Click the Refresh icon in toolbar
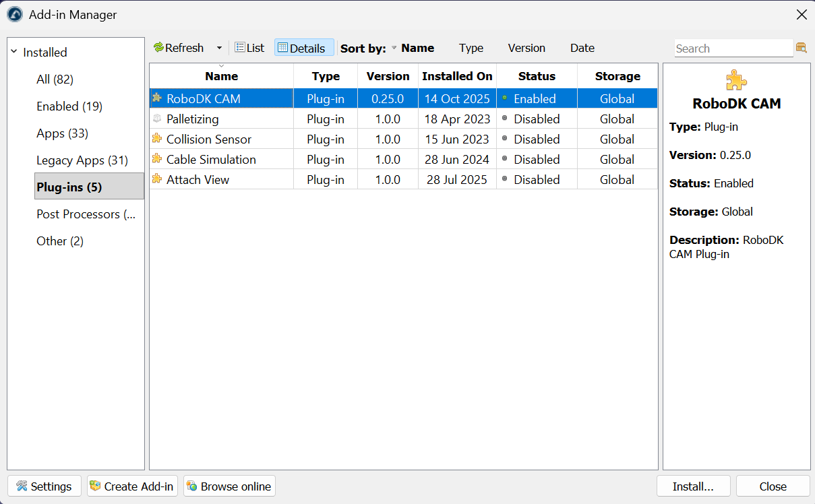 (159, 48)
